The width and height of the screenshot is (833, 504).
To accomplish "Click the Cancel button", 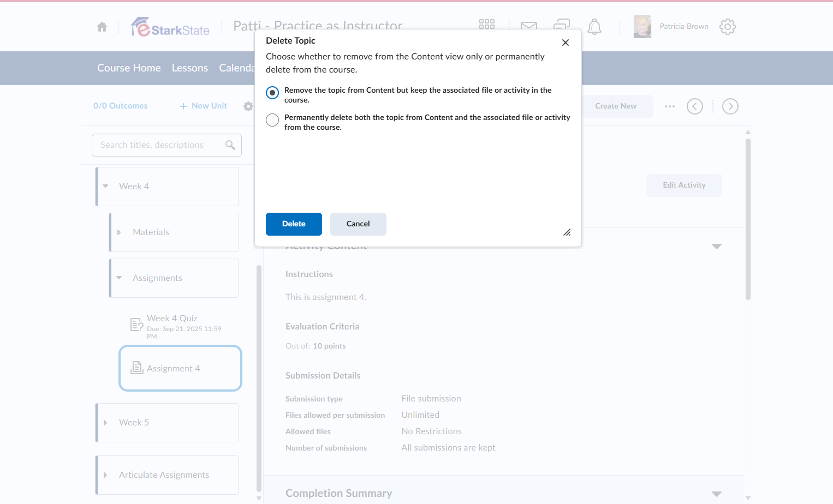I will (358, 224).
